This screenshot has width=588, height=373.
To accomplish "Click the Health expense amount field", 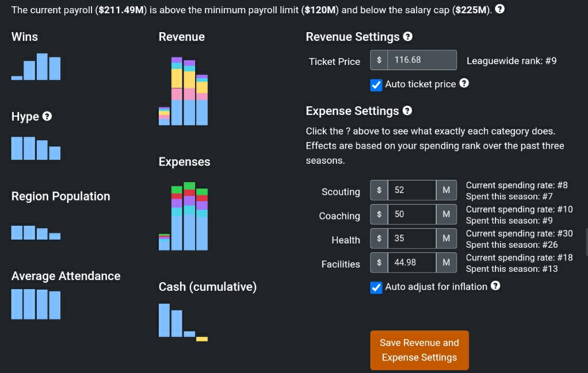I will point(411,239).
